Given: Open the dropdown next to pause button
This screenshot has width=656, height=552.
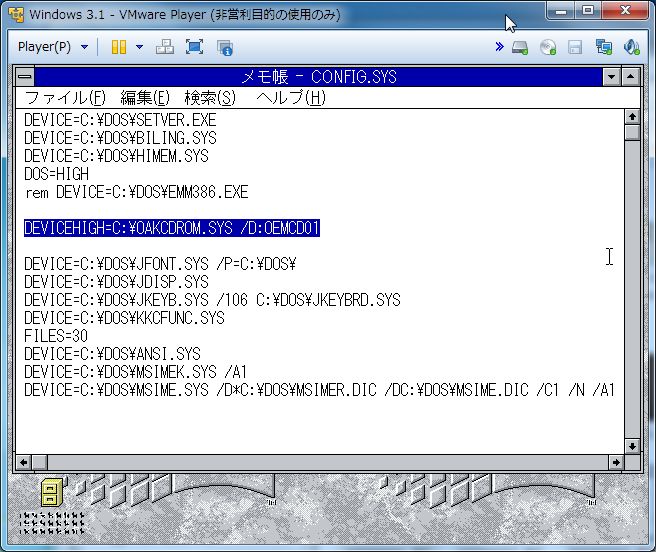Looking at the screenshot, I should coord(140,47).
